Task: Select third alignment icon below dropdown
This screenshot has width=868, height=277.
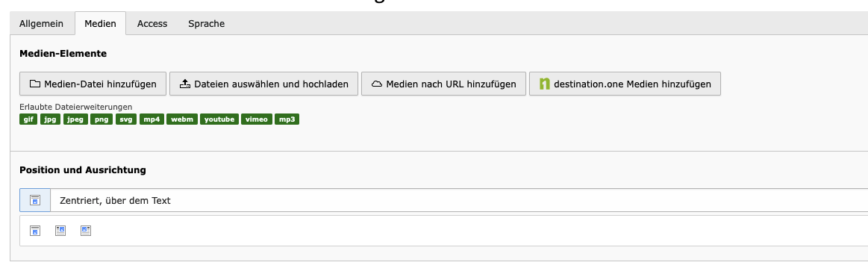Action: coord(85,231)
